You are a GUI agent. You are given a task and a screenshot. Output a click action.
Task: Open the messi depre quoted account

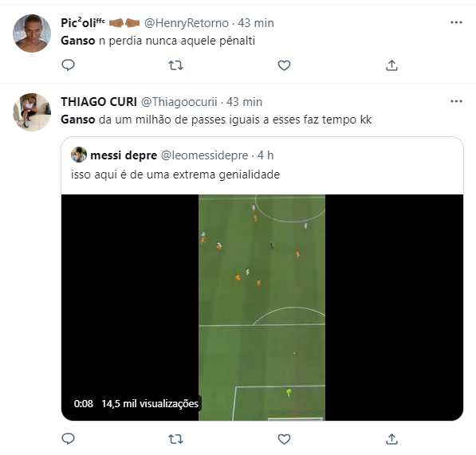coord(124,155)
